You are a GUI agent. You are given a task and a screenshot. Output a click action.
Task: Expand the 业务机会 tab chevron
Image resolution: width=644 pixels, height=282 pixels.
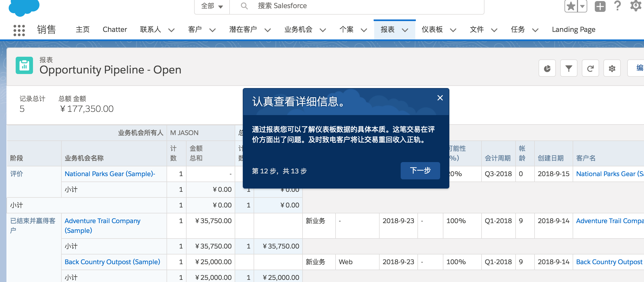pyautogui.click(x=323, y=30)
